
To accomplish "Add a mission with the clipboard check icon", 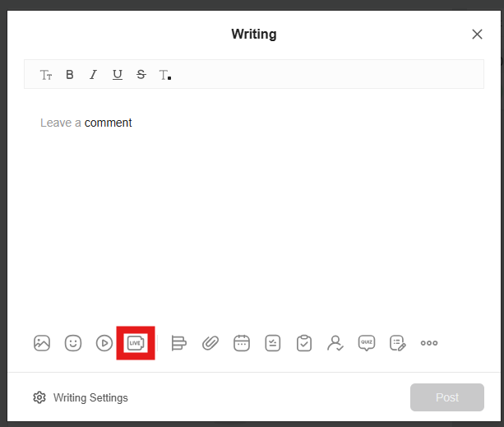I will click(304, 343).
